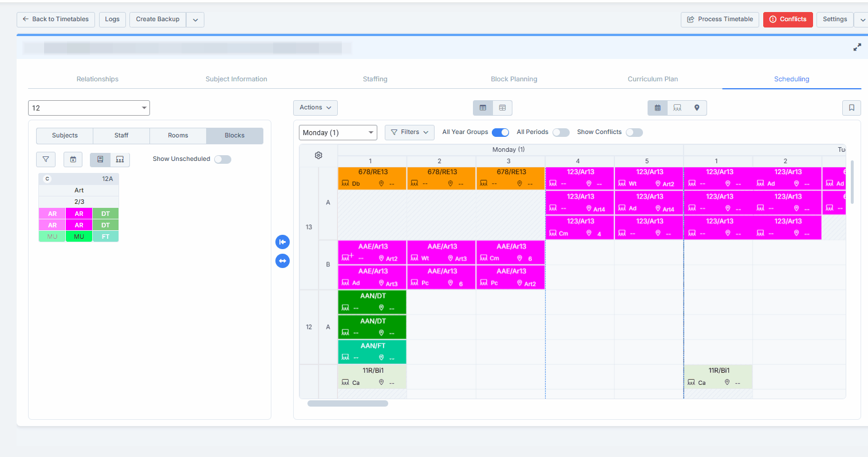Image resolution: width=868 pixels, height=457 pixels.
Task: Click the bookmark icon above the timetable
Action: pos(851,108)
